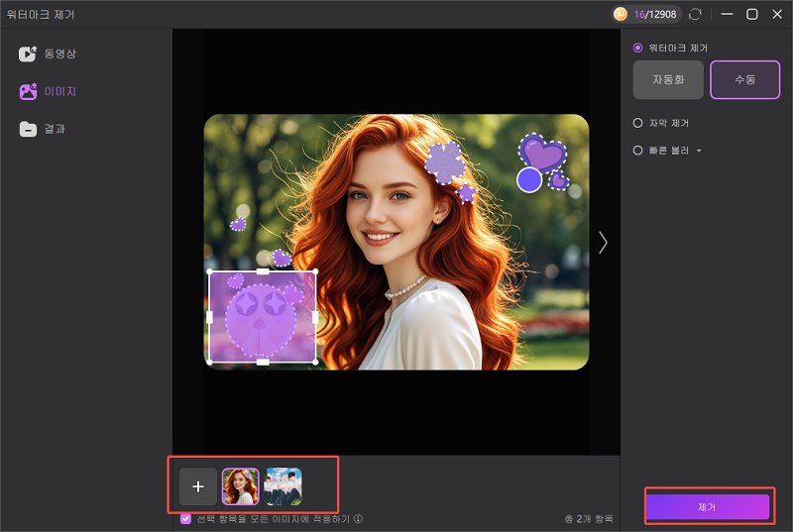Maximize the watermark remover window
Image resolution: width=793 pixels, height=532 pixels.
click(751, 14)
